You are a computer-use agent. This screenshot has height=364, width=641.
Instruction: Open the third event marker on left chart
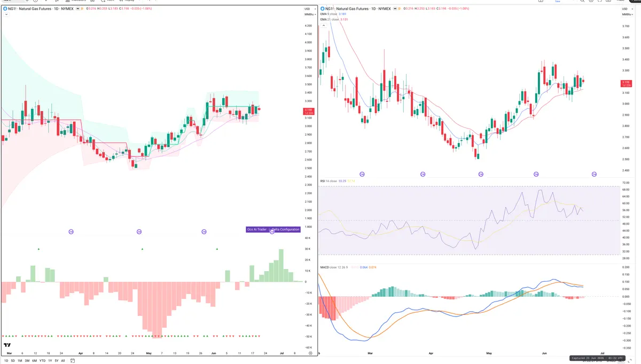[x=204, y=232]
